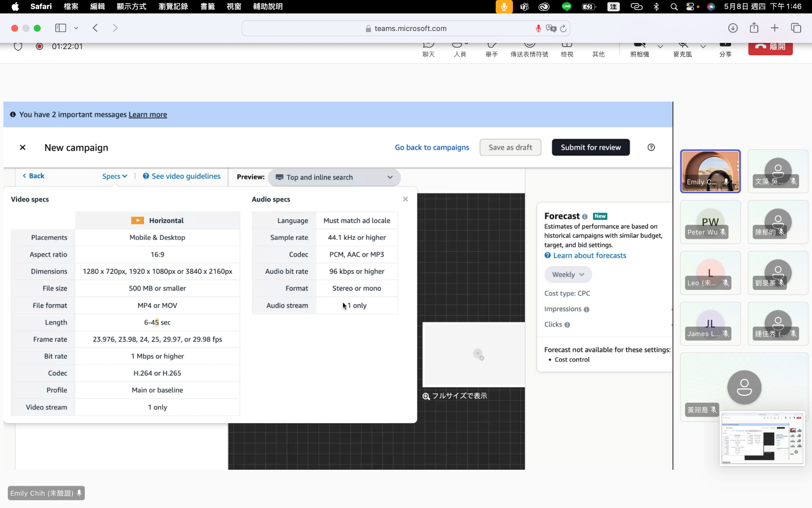Viewport: 812px width, 508px height.
Task: Click Go back to campaigns link
Action: click(x=432, y=147)
